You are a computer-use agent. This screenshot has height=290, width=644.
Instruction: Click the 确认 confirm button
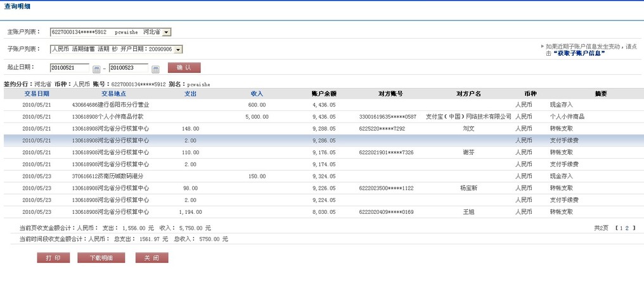click(x=184, y=68)
